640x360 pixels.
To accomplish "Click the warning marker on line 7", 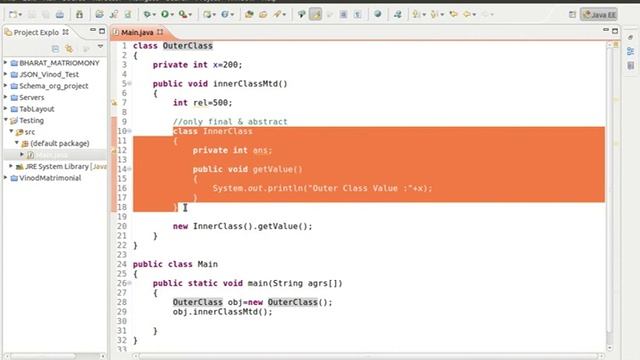I will pos(114,103).
